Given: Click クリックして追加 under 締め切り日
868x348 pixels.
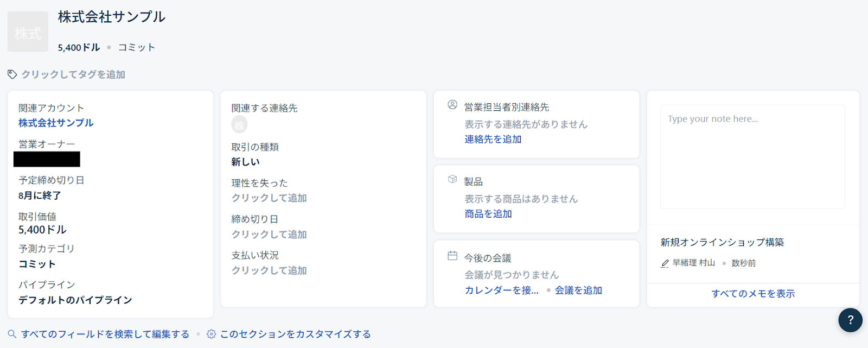Looking at the screenshot, I should pos(269,235).
